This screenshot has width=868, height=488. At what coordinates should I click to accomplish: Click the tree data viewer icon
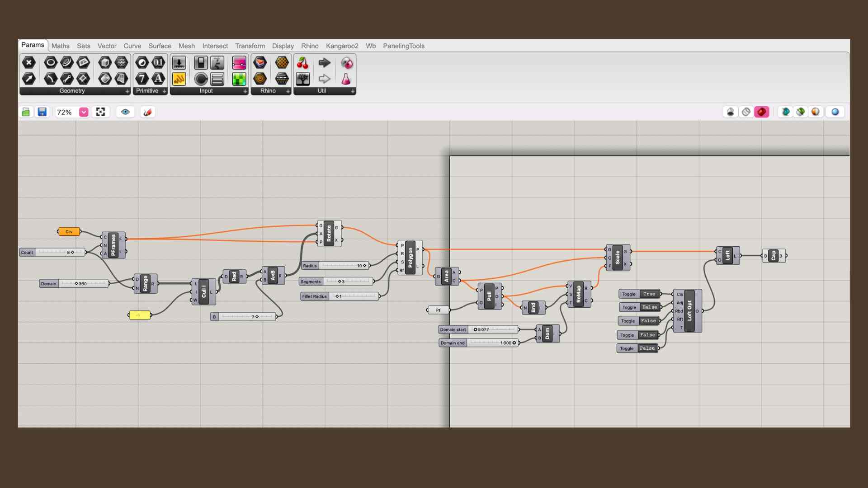[302, 79]
